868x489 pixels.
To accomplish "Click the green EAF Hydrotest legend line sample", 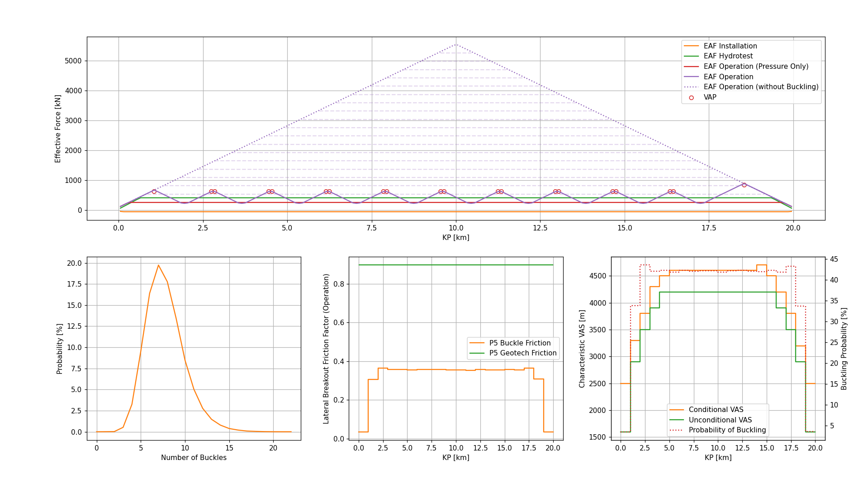I will click(x=692, y=56).
